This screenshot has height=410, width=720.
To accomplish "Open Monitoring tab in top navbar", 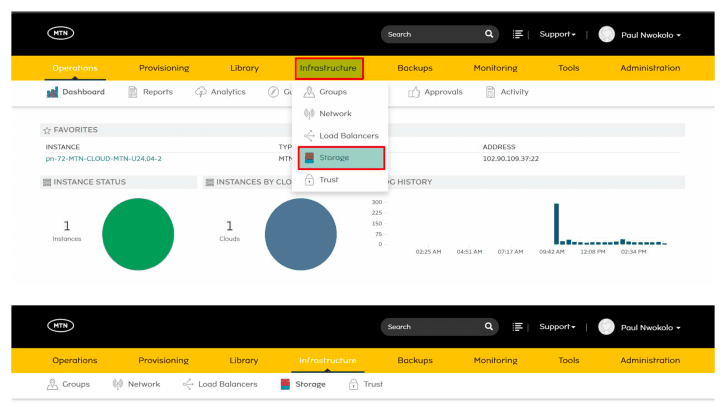I will click(x=495, y=68).
